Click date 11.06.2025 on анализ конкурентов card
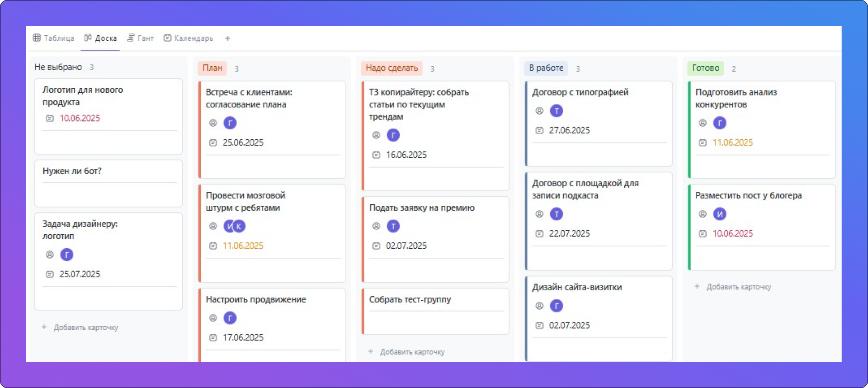The image size is (868, 388). (x=732, y=143)
